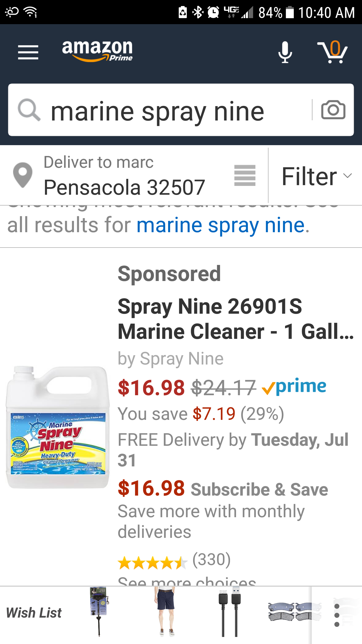Open the hamburger navigation menu
362x644 pixels.
click(x=28, y=52)
